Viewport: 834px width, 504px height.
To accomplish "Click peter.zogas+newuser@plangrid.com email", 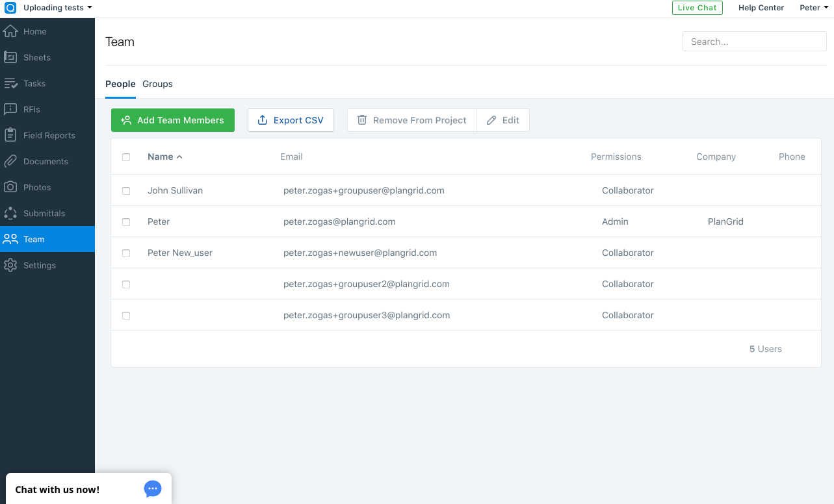I will pos(360,253).
